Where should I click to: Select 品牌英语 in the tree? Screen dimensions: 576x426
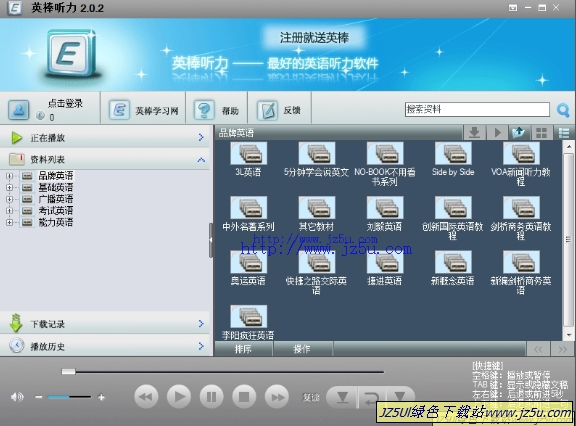tap(56, 176)
